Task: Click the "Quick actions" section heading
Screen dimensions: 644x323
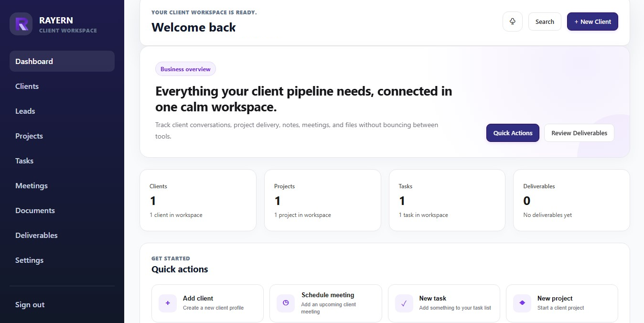Action: pyautogui.click(x=180, y=269)
